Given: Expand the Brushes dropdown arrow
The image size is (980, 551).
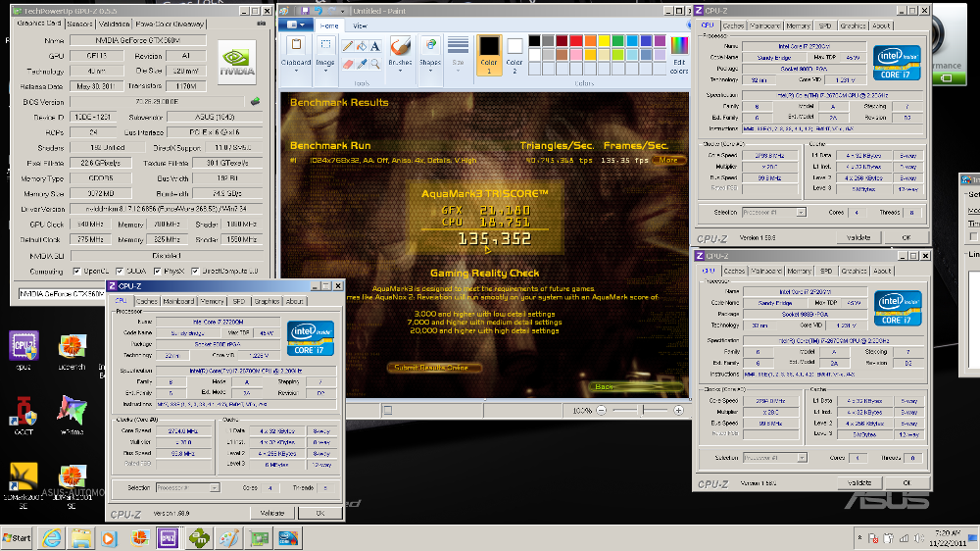Looking at the screenshot, I should coord(400,71).
